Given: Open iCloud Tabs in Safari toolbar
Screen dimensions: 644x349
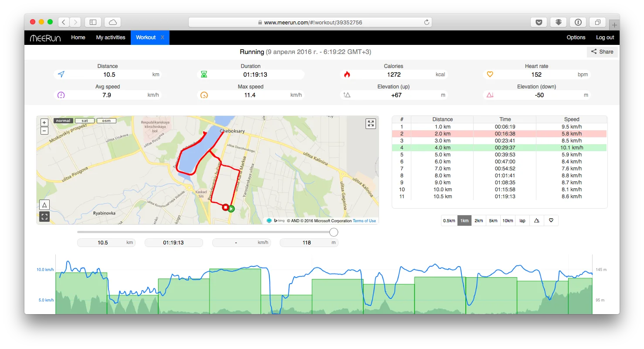Looking at the screenshot, I should coord(113,22).
